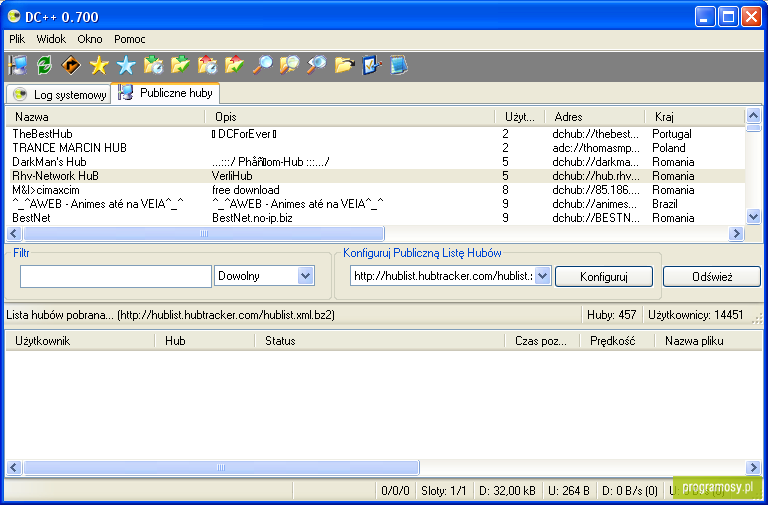Expand the hublist URL dropdown
The width and height of the screenshot is (768, 505).
click(x=542, y=276)
